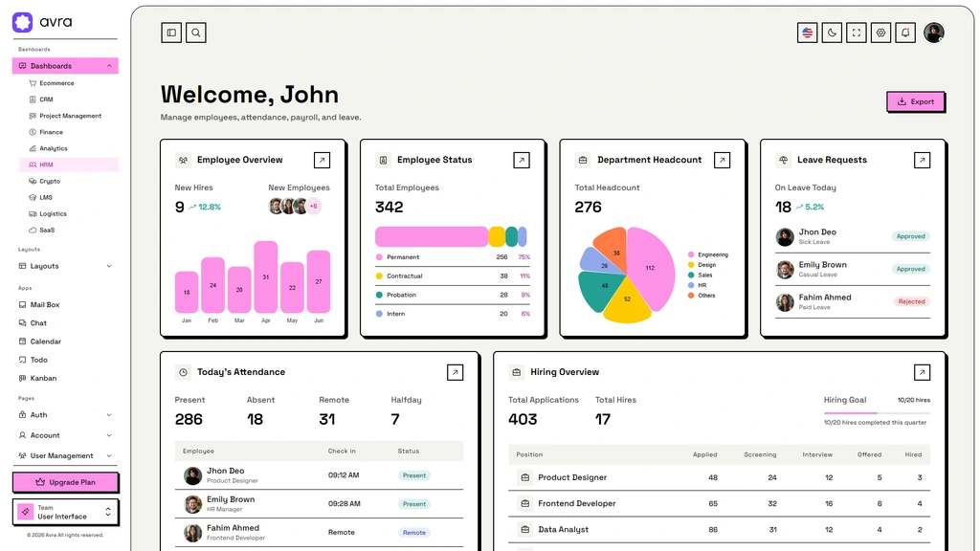Expand the Layouts menu
Screen dimensions: 980x551
click(65, 266)
